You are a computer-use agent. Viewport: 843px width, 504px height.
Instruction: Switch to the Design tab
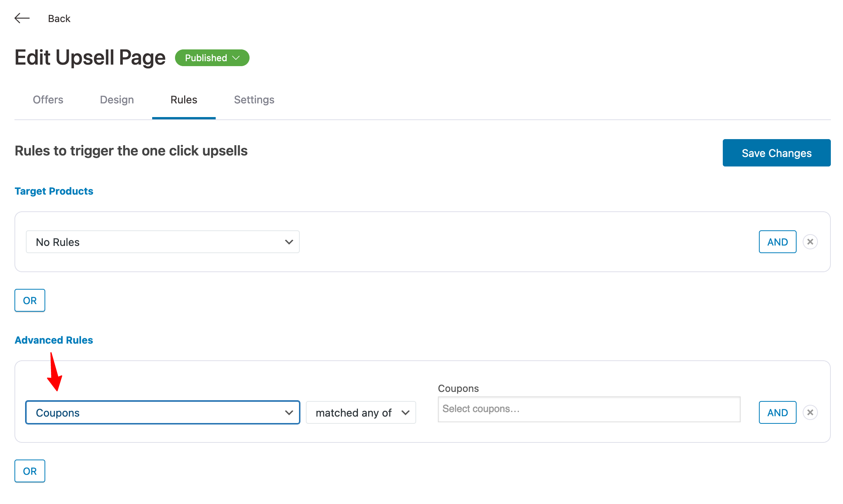pos(117,100)
